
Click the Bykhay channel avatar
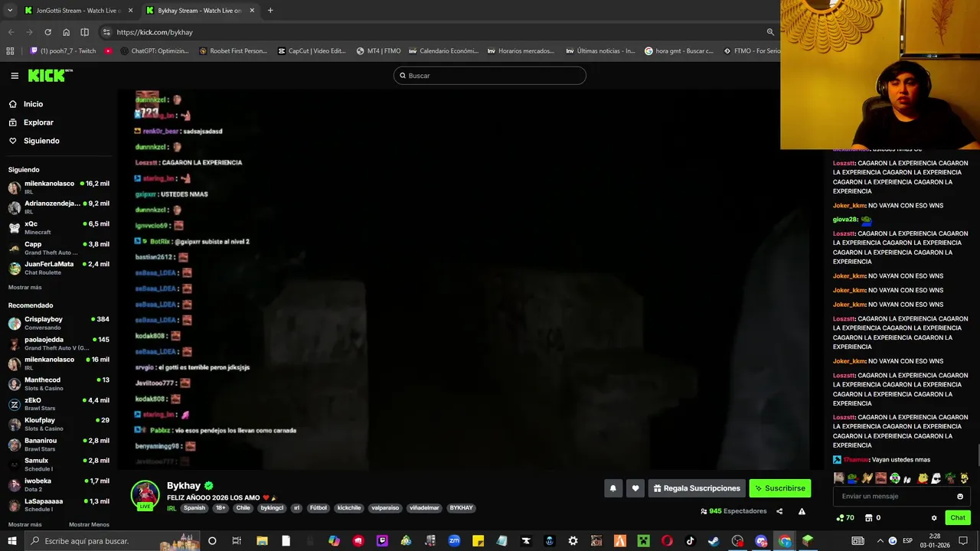coord(145,494)
